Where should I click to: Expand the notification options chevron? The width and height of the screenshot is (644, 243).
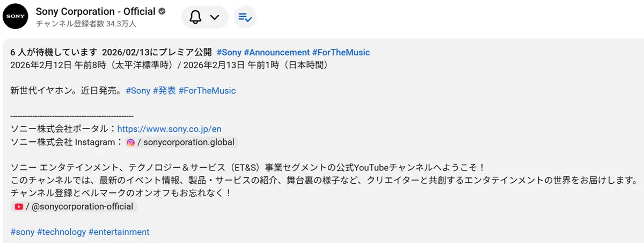click(215, 17)
